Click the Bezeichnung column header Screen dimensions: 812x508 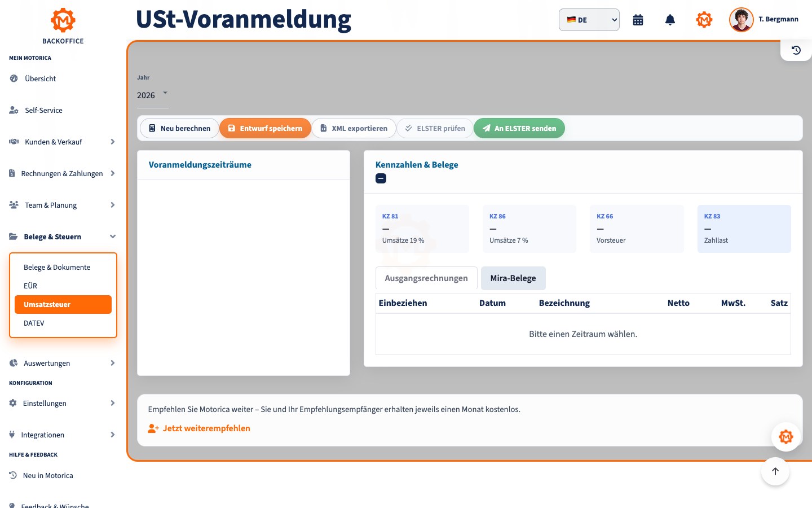[564, 303]
